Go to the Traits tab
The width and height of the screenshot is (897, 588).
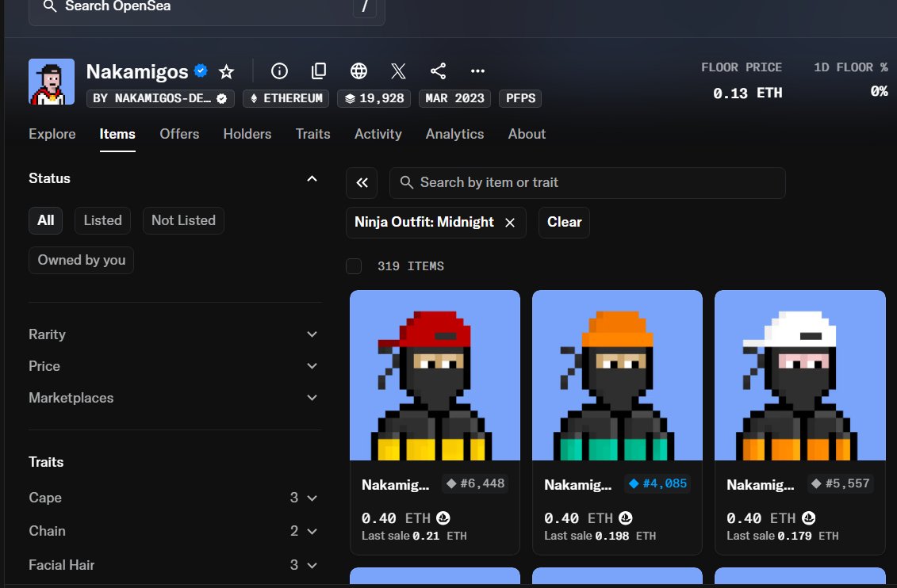[313, 134]
